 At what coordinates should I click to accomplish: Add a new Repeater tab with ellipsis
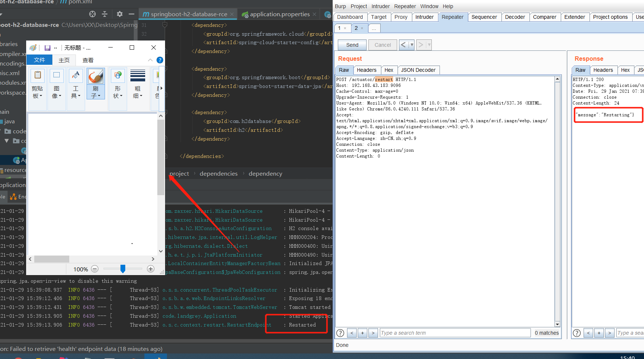tap(374, 28)
